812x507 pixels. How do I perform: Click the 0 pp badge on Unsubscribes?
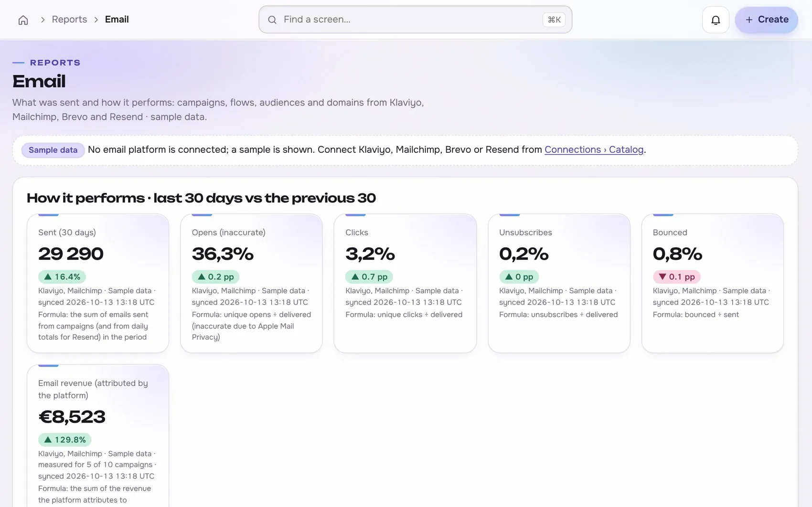[x=519, y=276]
